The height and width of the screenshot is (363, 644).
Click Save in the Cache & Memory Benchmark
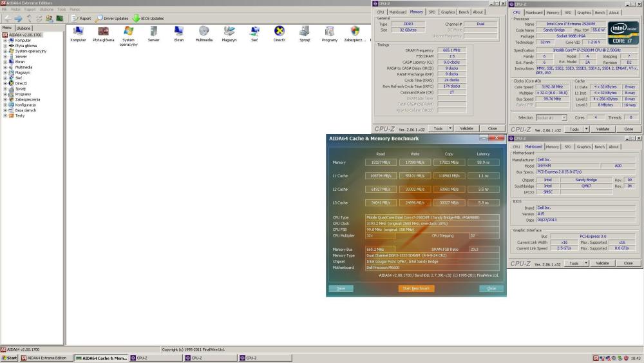341,289
